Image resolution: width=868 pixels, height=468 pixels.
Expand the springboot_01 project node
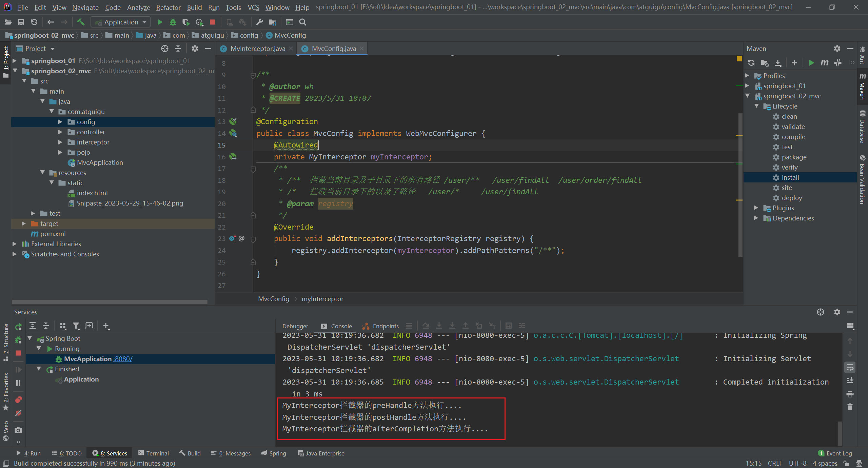[x=15, y=61]
